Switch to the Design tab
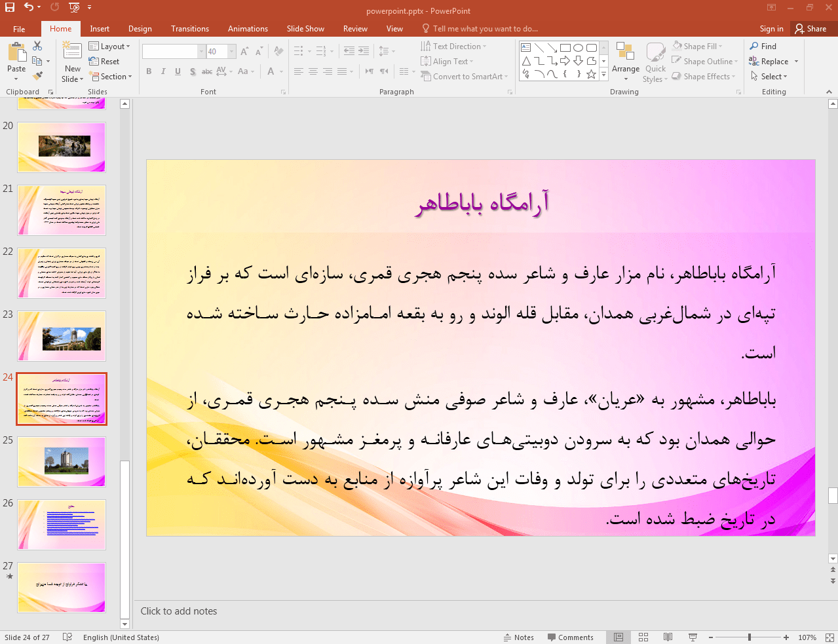The height and width of the screenshot is (644, 838). [140, 28]
